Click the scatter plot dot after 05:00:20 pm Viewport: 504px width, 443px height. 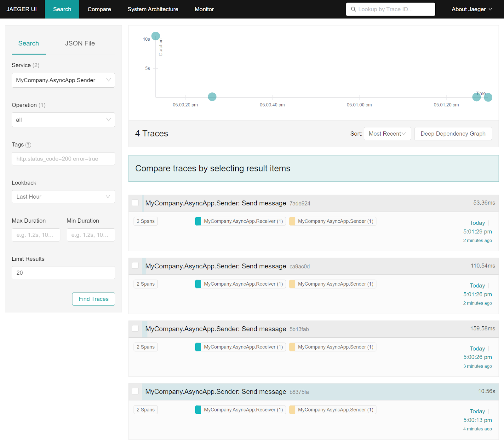pos(212,97)
